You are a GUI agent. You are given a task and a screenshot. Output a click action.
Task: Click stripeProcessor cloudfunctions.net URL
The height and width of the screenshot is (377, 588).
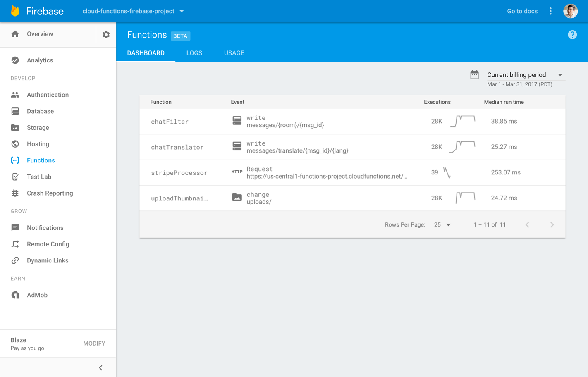327,177
